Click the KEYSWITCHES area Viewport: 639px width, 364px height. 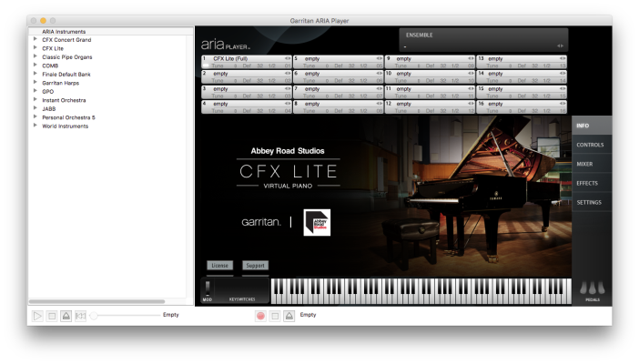[x=242, y=290]
